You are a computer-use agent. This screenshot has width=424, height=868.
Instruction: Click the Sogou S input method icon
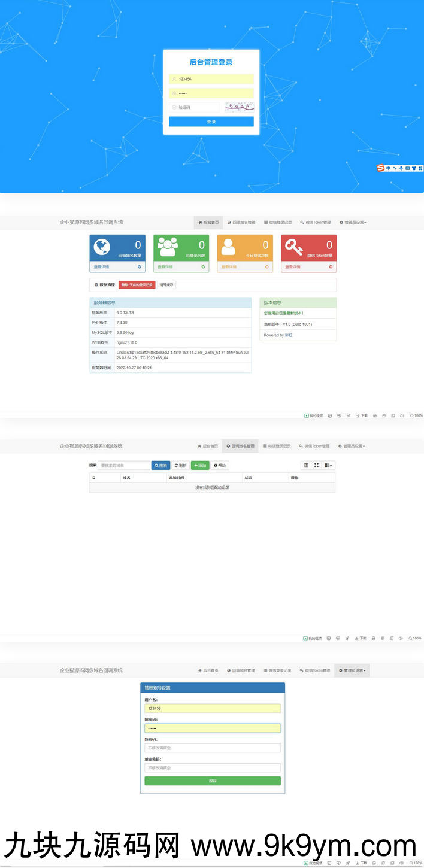pyautogui.click(x=380, y=168)
